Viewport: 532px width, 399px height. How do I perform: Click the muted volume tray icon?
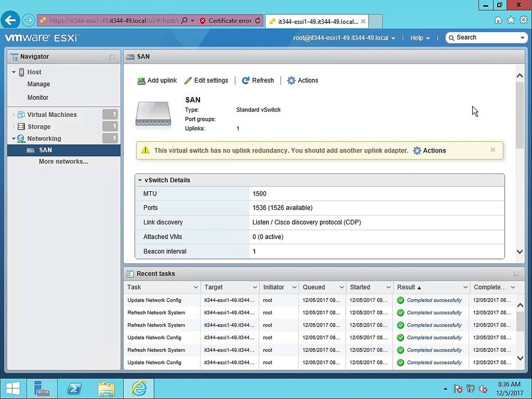483,389
